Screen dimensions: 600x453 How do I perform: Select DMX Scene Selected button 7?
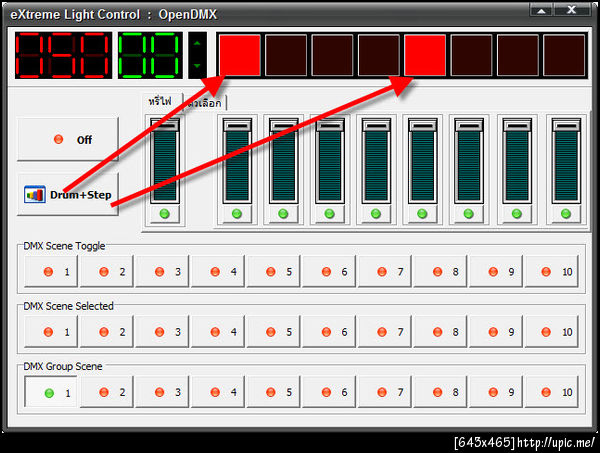click(385, 332)
